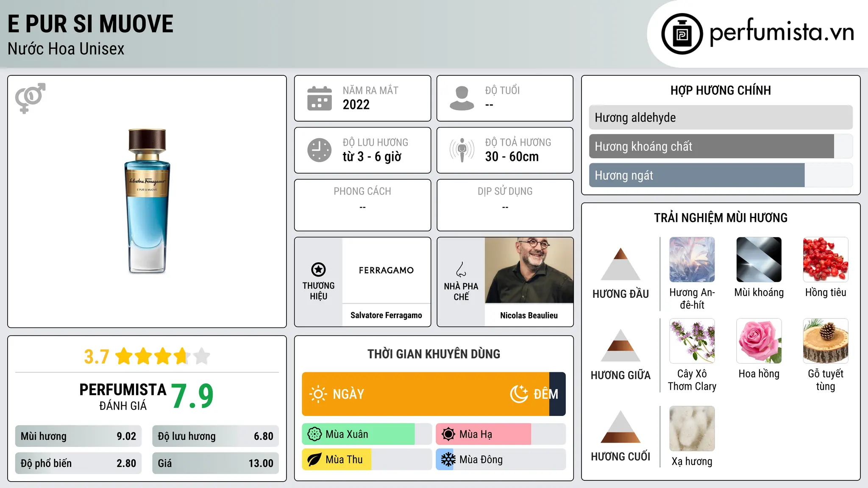The height and width of the screenshot is (488, 868).
Task: Click the middle notes pyramid icon
Action: coord(620,345)
